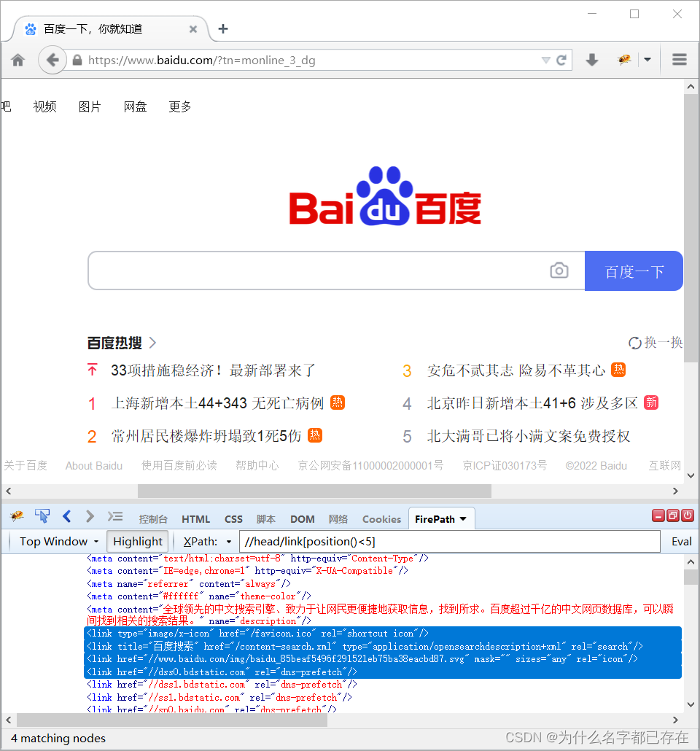Switch to the CSS tab
Screen dimensions: 700x751
pos(233,519)
